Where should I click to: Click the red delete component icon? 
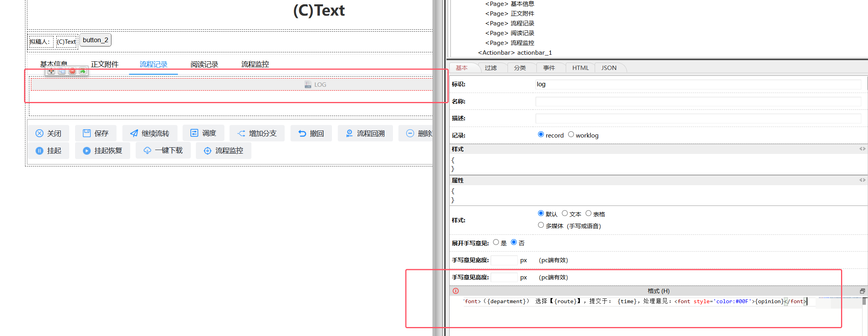click(72, 71)
